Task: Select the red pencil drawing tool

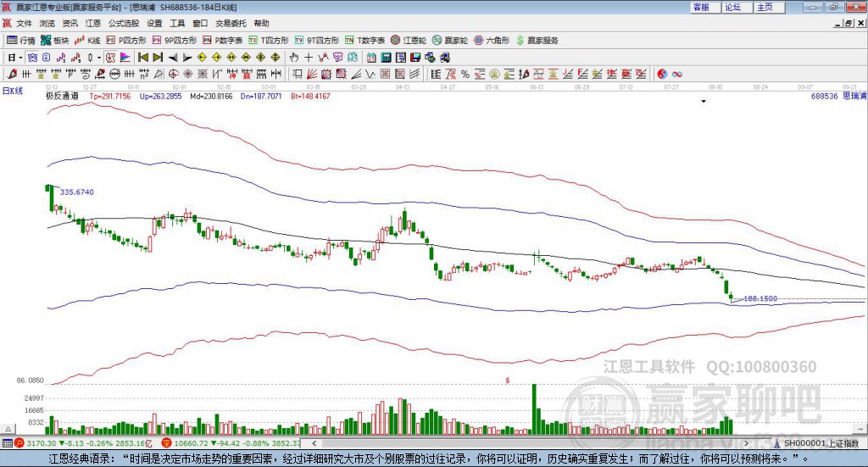Action: pyautogui.click(x=12, y=74)
